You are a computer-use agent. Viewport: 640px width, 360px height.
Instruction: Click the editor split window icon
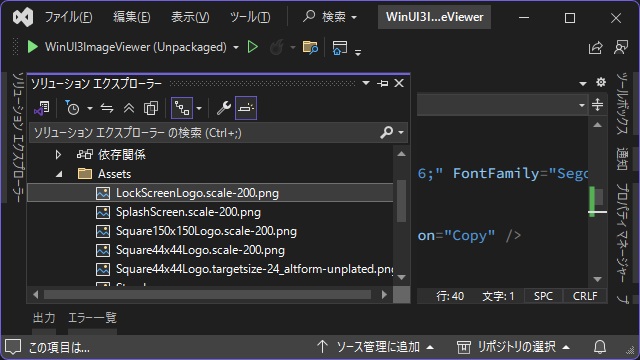coord(598,105)
